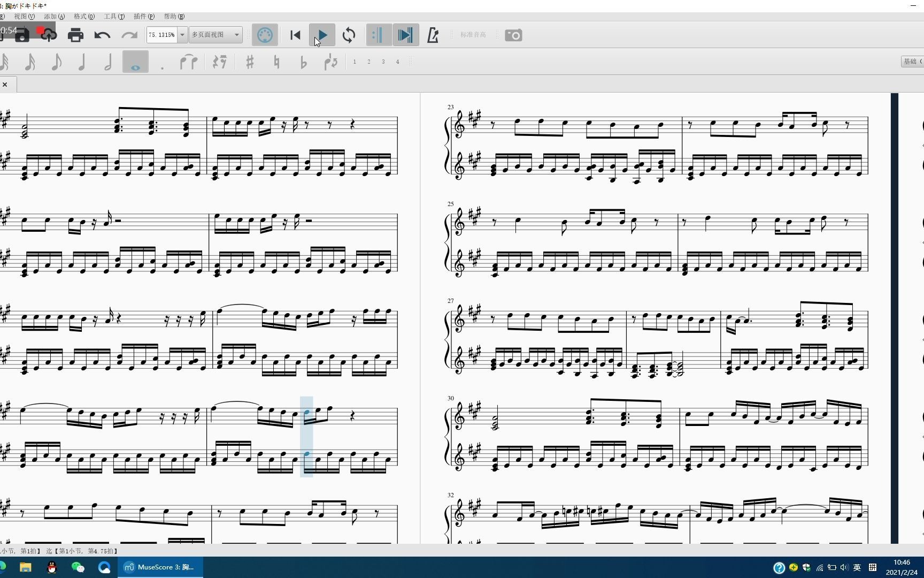The height and width of the screenshot is (578, 924).
Task: Open the 工具(T) menu
Action: [114, 17]
